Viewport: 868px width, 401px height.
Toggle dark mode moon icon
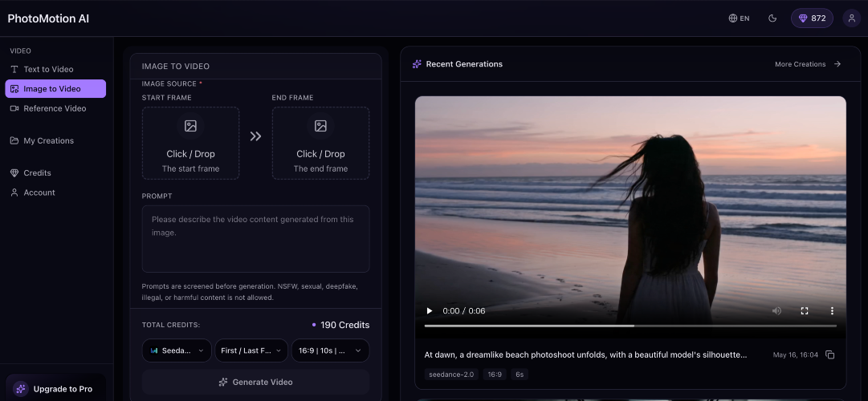772,18
